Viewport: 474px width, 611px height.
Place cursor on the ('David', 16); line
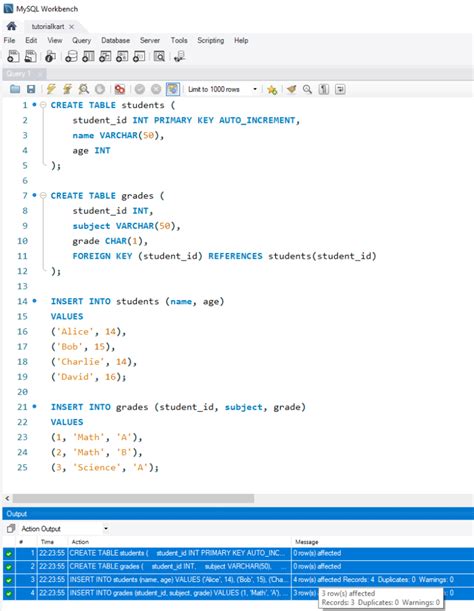point(88,377)
